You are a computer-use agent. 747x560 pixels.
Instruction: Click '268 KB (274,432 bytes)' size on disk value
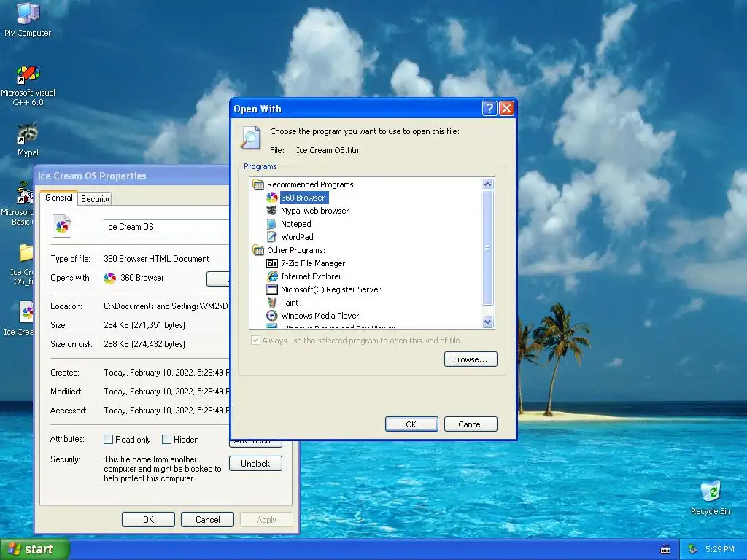144,344
